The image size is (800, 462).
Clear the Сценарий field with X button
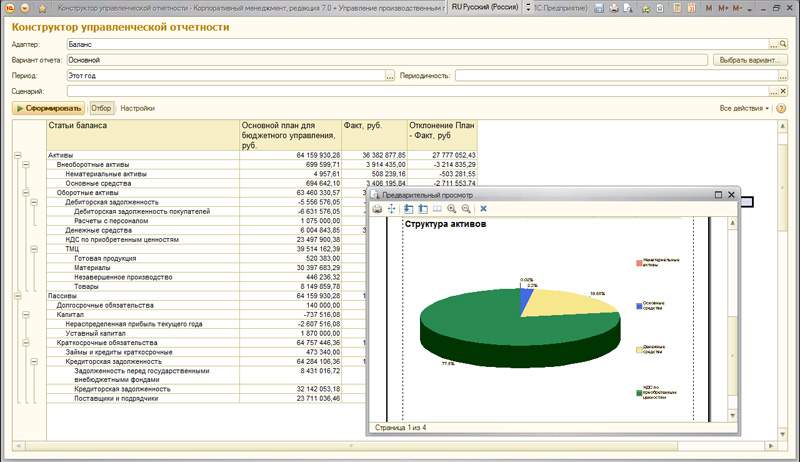coord(782,91)
